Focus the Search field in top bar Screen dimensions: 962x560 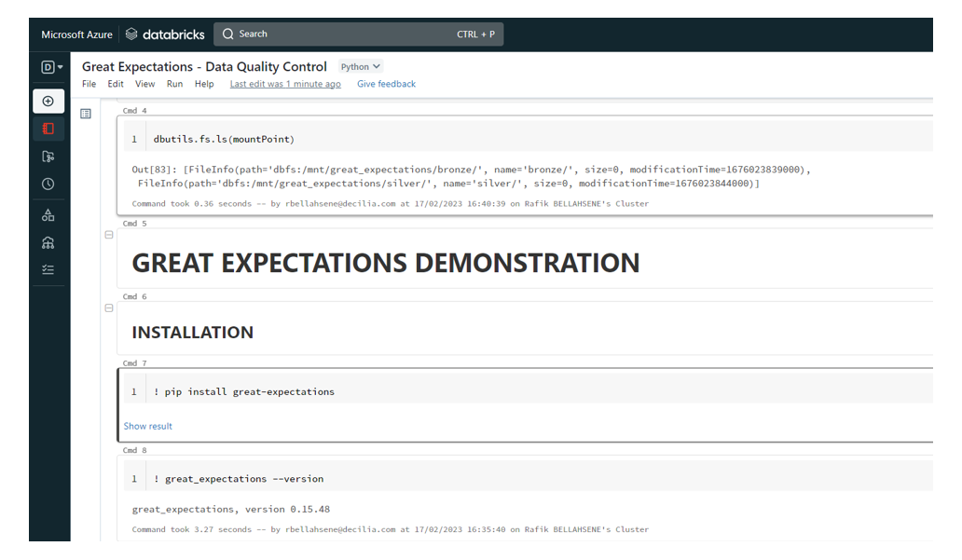(358, 34)
